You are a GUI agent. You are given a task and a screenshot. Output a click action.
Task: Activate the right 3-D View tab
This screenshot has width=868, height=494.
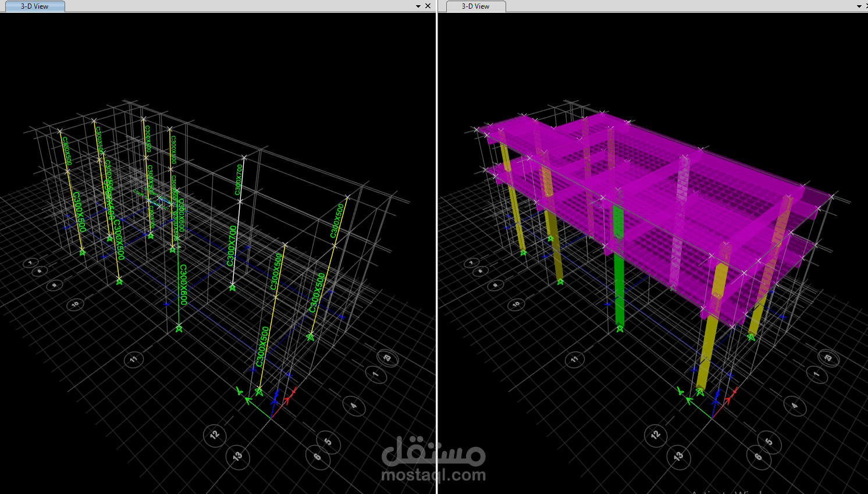click(x=475, y=6)
